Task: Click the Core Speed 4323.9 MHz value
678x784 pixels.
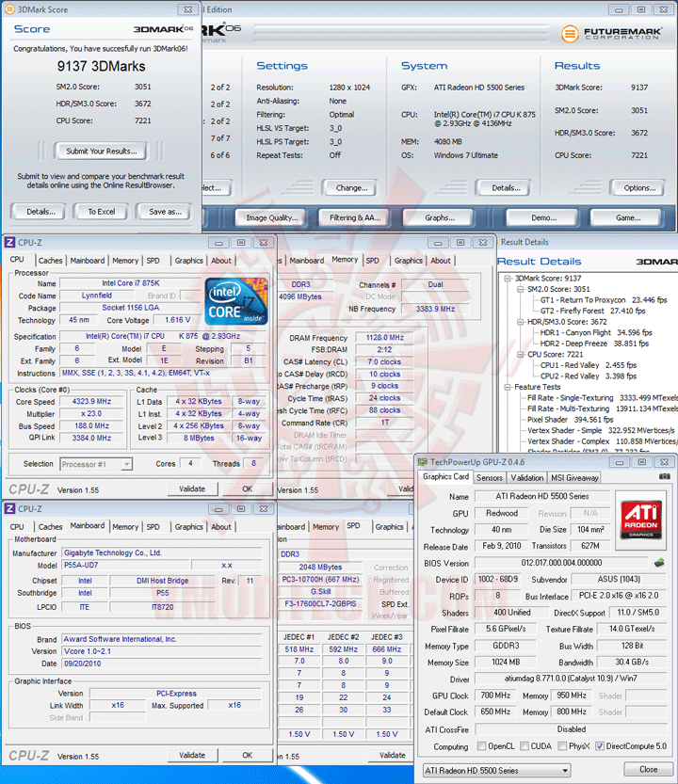Action: point(91,402)
